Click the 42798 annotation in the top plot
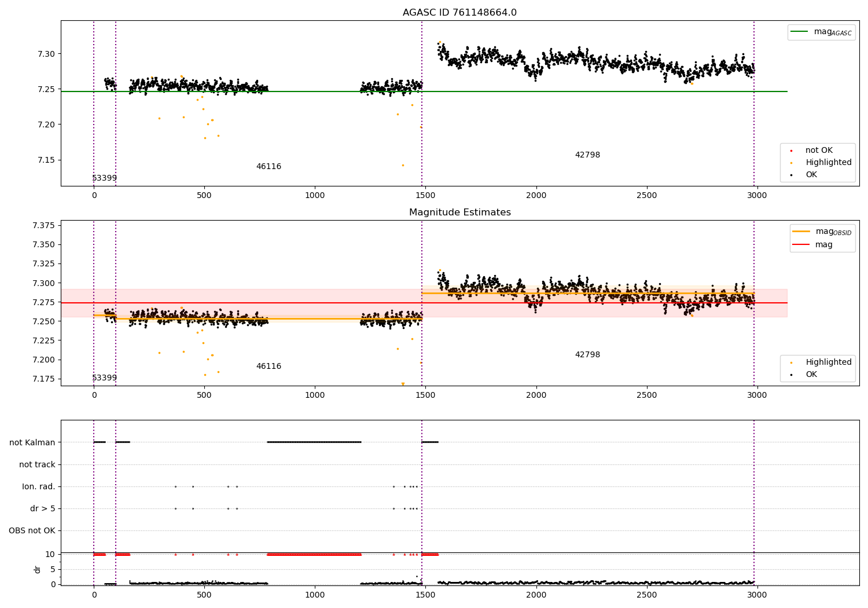This screenshot has width=868, height=608. [587, 155]
